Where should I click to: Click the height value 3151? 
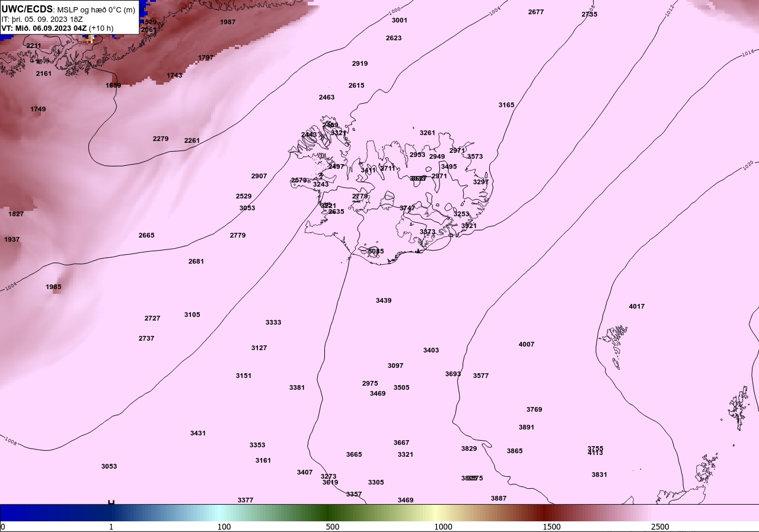point(244,376)
